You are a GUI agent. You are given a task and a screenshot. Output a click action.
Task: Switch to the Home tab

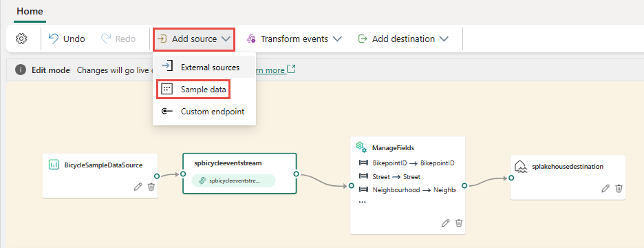click(x=30, y=11)
